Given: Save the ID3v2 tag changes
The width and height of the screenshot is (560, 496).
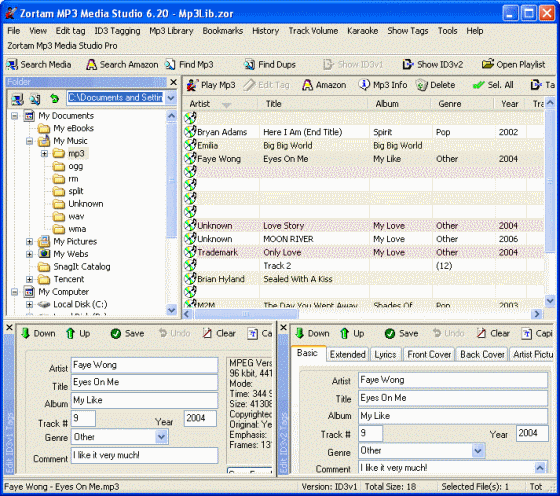Looking at the screenshot, I should [x=401, y=333].
